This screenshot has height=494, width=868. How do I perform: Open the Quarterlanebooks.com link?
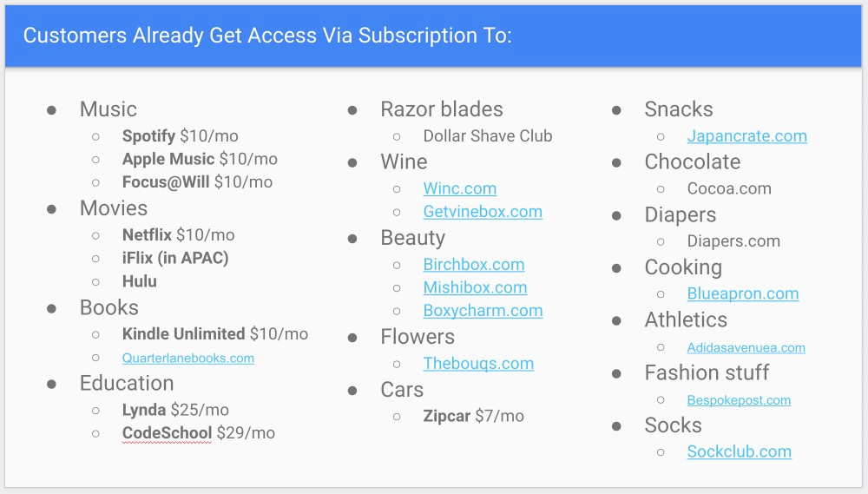pos(188,358)
